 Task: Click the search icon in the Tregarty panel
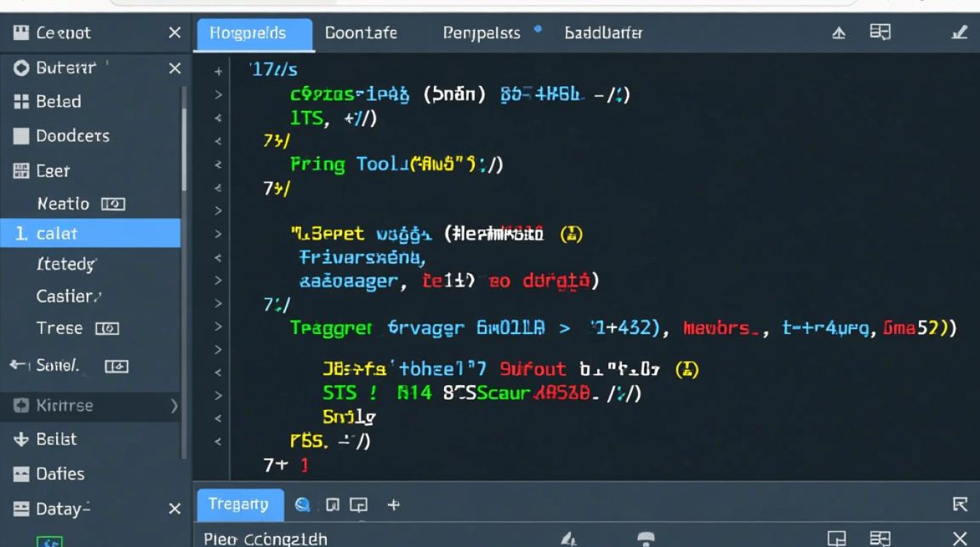[x=303, y=504]
